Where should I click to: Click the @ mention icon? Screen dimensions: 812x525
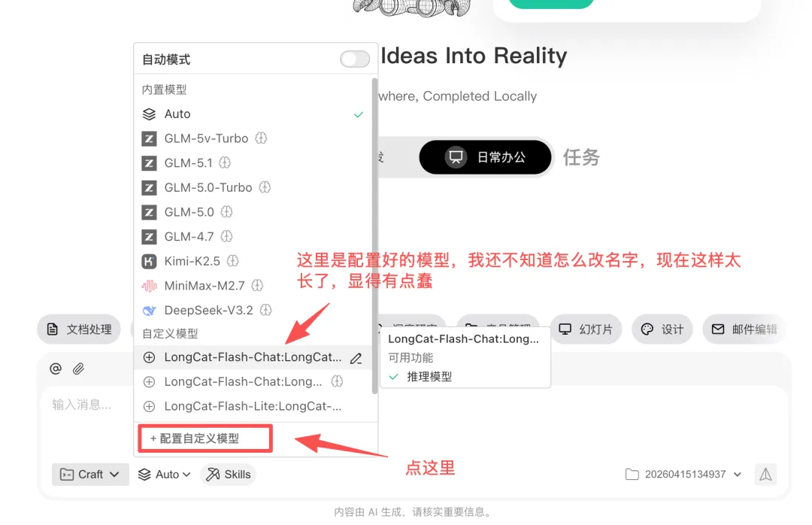(x=56, y=369)
